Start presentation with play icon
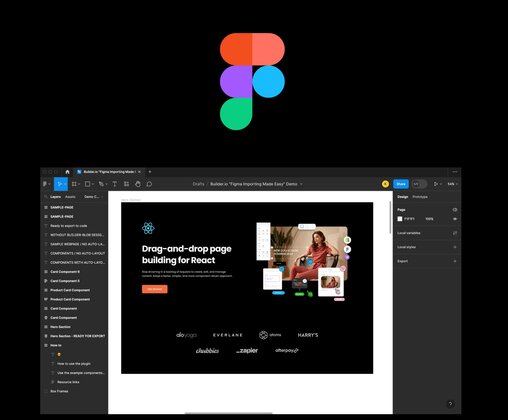This screenshot has height=420, width=508. tap(435, 184)
